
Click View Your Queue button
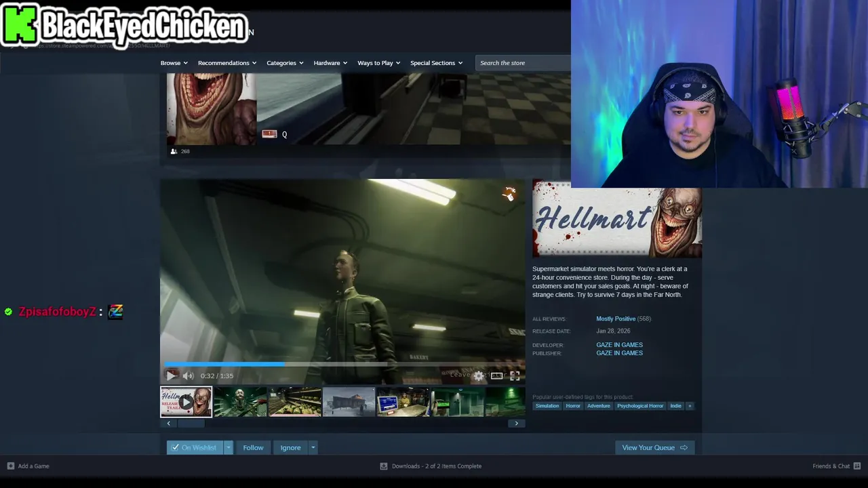click(x=654, y=447)
